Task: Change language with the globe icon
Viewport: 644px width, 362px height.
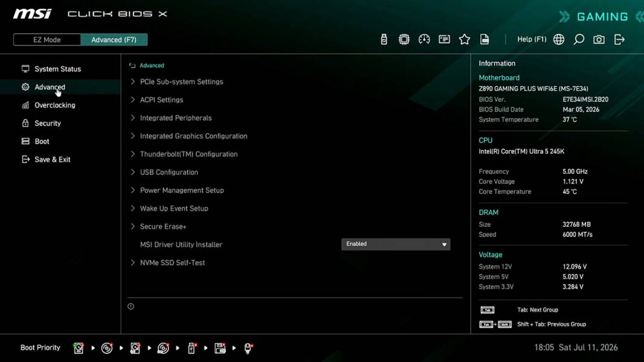Action: tap(559, 39)
